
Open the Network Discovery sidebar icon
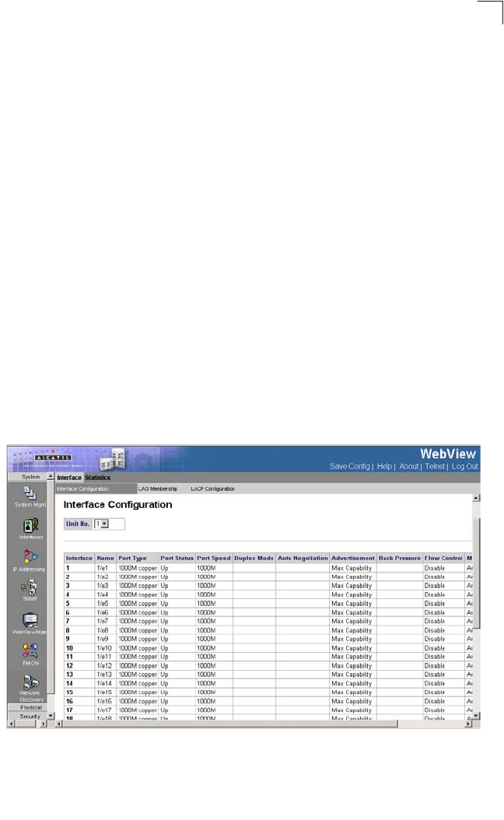coord(30,682)
